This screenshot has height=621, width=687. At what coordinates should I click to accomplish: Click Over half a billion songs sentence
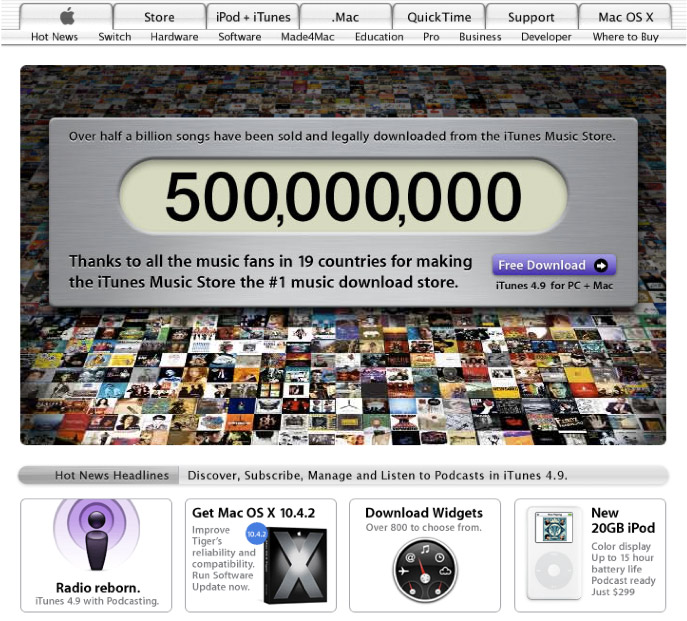(x=342, y=136)
